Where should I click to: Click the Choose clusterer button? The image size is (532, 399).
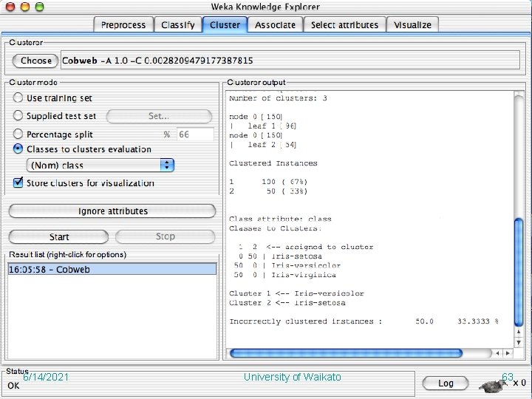tap(35, 61)
